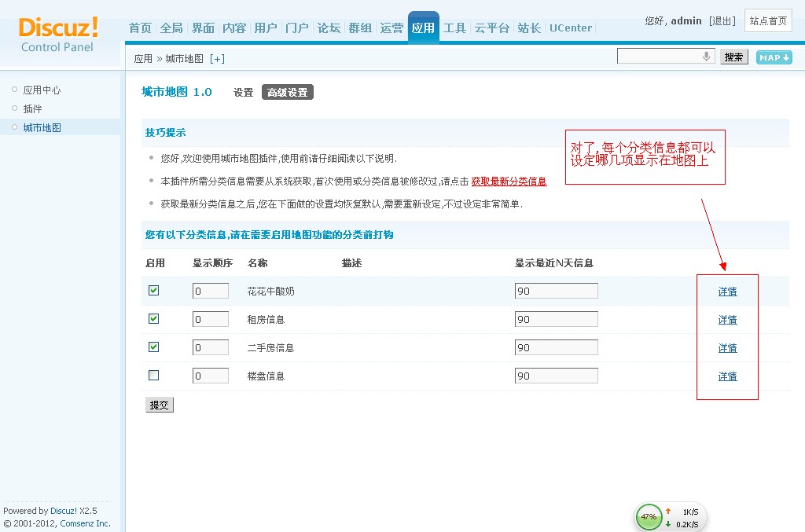Click the Discuz! Control Panel logo
The width and height of the screenshot is (805, 532).
(x=58, y=34)
